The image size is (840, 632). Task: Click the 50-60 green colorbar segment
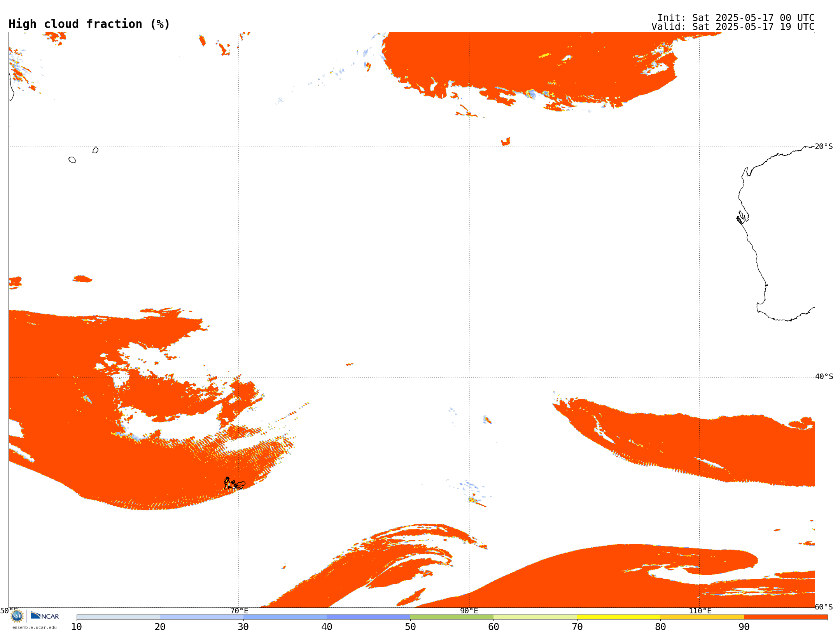(x=452, y=617)
